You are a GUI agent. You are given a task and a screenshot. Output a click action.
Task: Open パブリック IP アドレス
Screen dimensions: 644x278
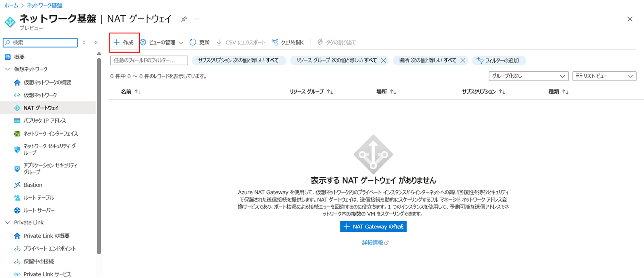point(45,120)
